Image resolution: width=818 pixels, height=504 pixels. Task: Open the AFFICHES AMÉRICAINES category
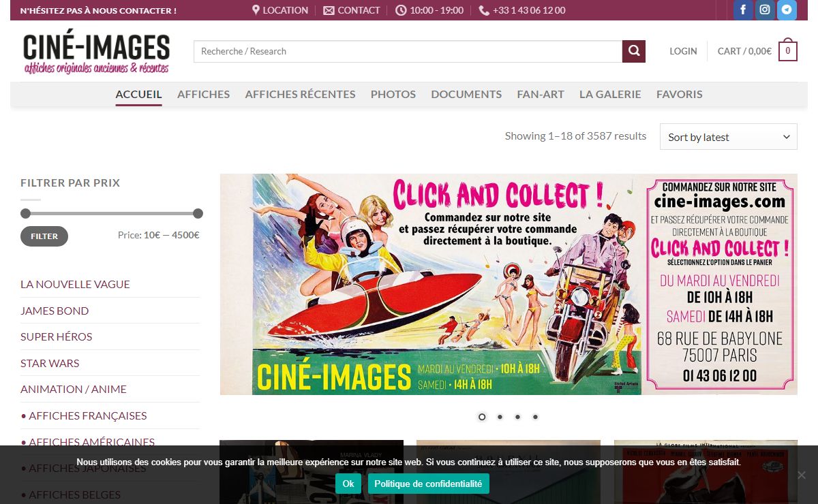[x=88, y=442]
